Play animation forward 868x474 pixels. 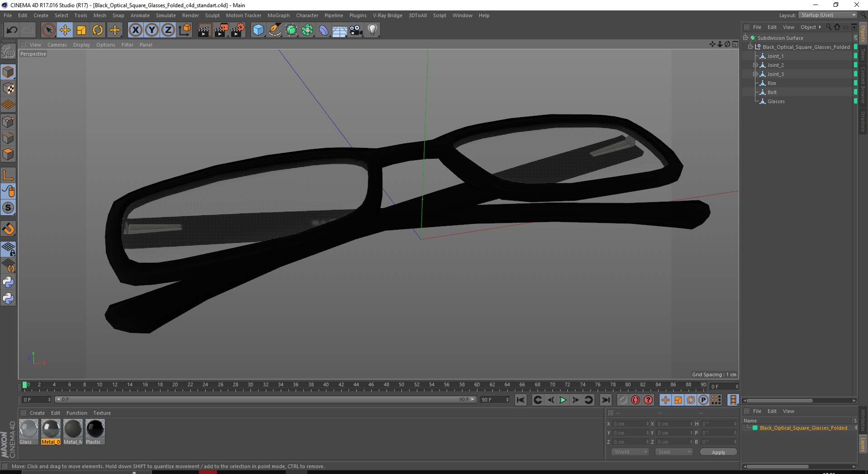[x=563, y=400]
